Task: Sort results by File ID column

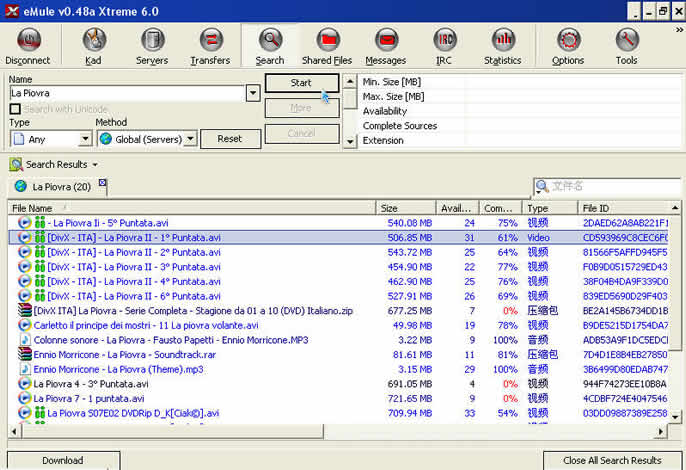Action: [x=623, y=208]
